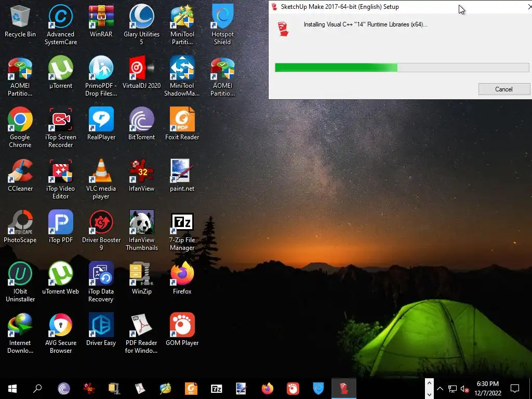Select paint.net desktop icon
This screenshot has width=532, height=399.
coord(182,176)
